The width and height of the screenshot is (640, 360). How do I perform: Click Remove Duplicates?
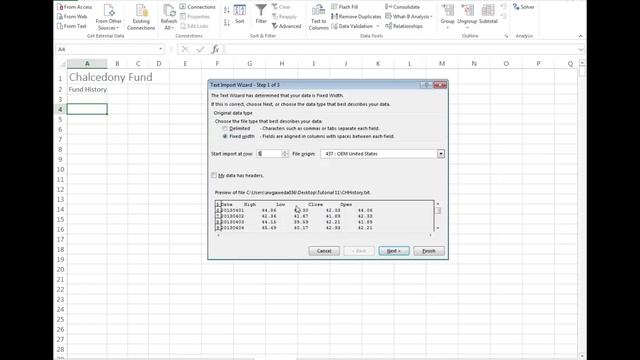[x=356, y=17]
